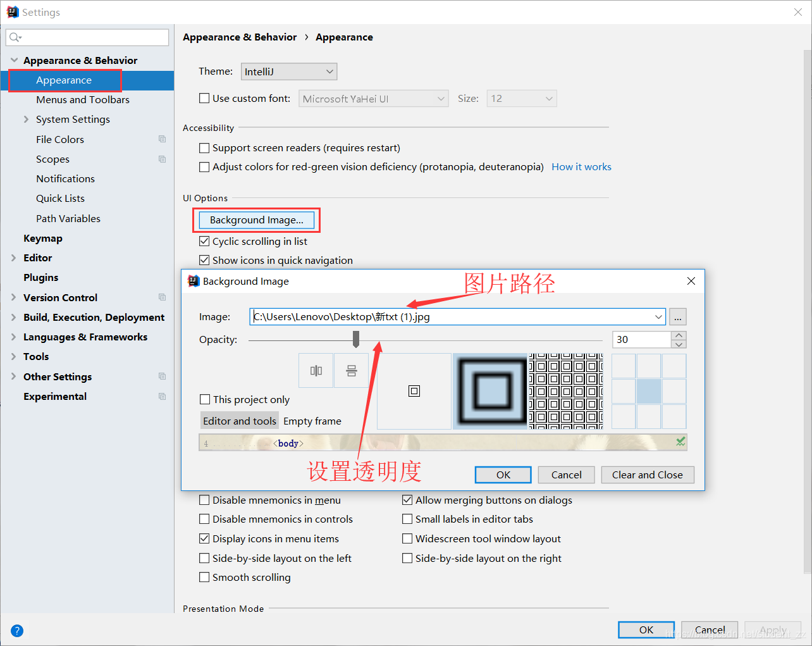Open the Keymap settings page
Screen dimensions: 812x646
click(43, 238)
